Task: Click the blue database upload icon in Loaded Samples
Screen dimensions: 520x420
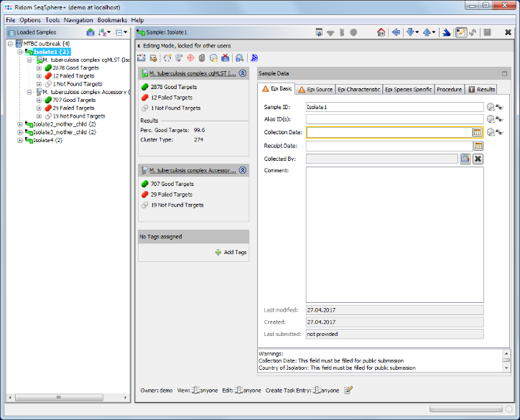Action: pos(90,32)
